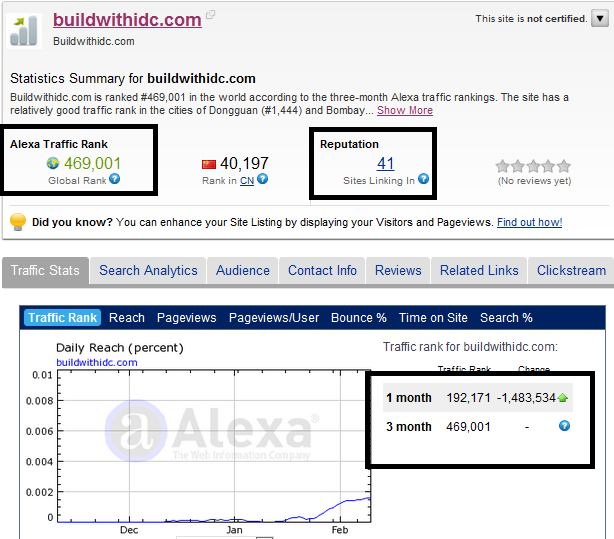Click the 40,197 China rank number

(244, 163)
